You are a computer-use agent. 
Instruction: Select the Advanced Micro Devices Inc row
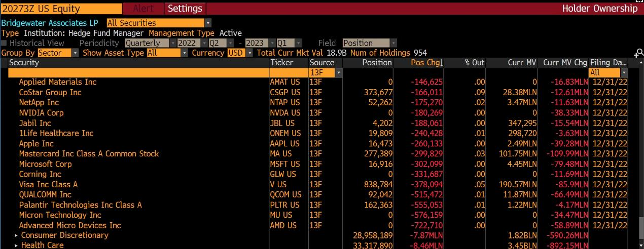[x=318, y=225]
